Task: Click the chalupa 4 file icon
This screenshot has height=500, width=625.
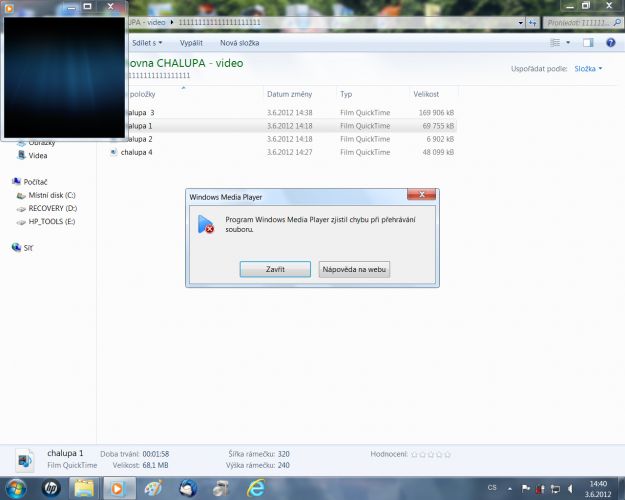Action: (x=114, y=152)
